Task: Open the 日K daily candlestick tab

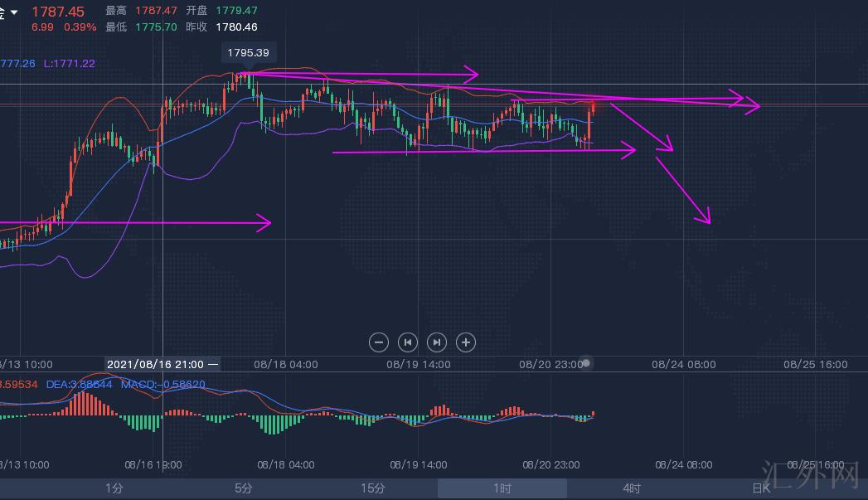Action: tap(761, 489)
